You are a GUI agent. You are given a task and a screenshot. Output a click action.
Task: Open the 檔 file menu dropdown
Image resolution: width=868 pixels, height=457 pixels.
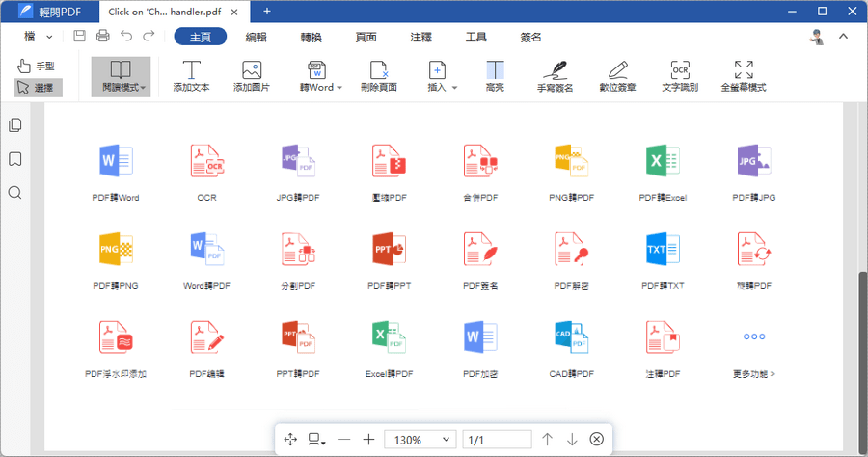[x=39, y=37]
